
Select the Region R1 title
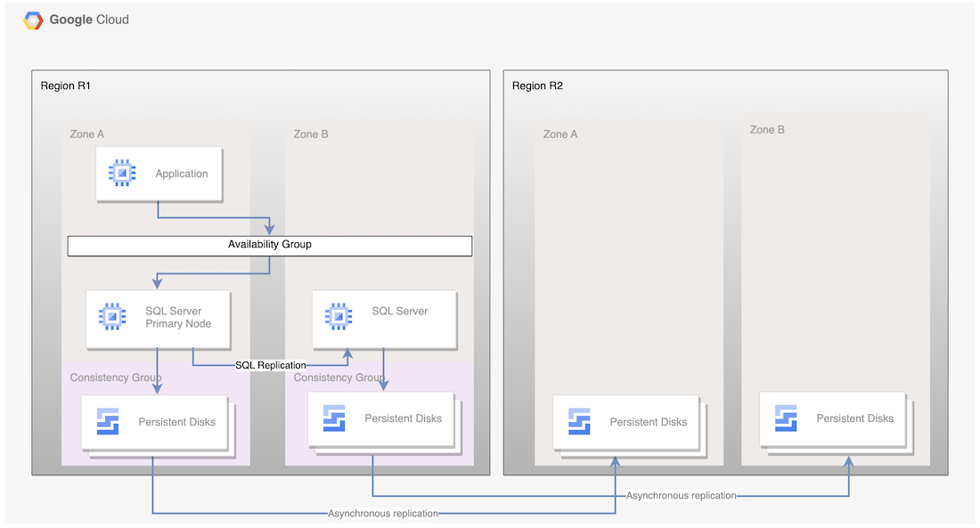(x=66, y=85)
